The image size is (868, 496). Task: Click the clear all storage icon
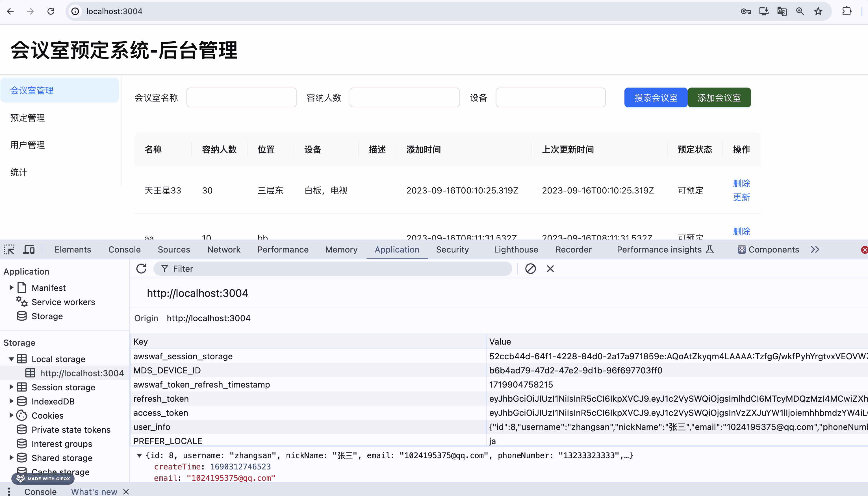pos(530,269)
